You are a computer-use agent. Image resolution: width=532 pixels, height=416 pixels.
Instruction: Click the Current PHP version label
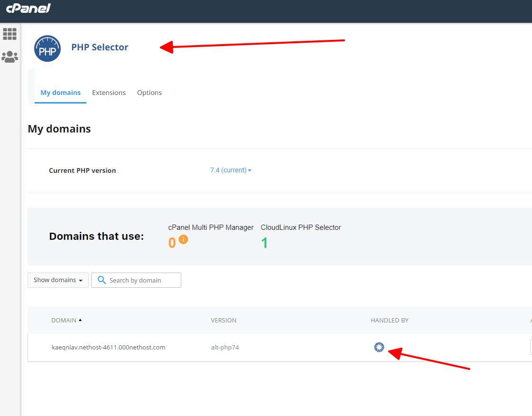83,170
